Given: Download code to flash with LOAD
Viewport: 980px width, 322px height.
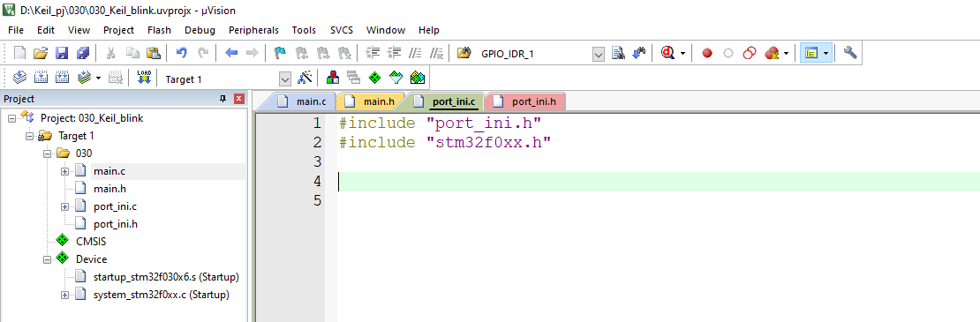Looking at the screenshot, I should click(144, 78).
